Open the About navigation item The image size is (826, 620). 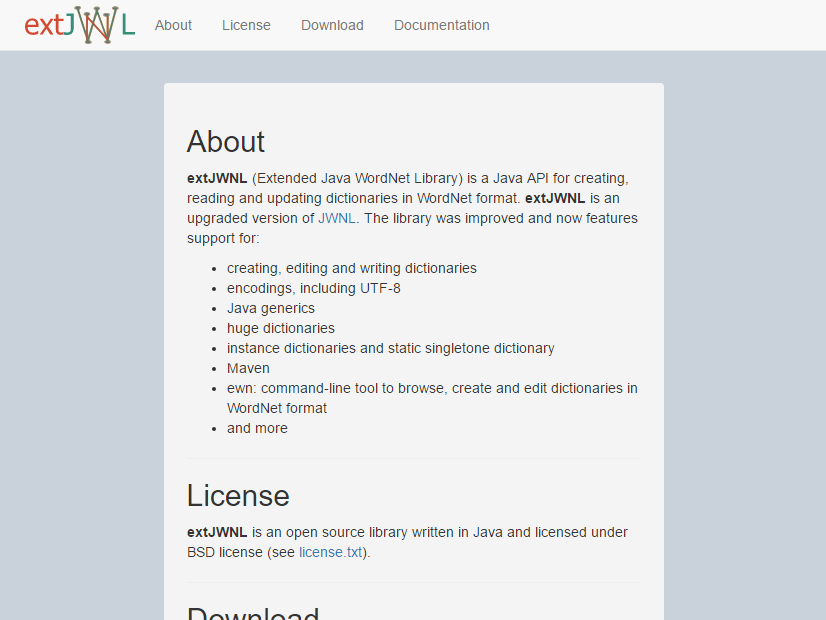pos(173,25)
